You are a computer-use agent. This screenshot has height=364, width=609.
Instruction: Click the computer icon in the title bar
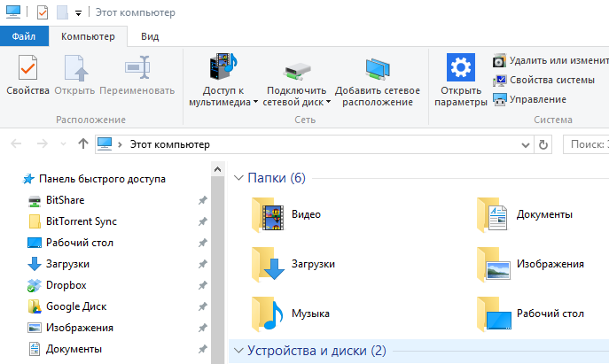[x=12, y=12]
